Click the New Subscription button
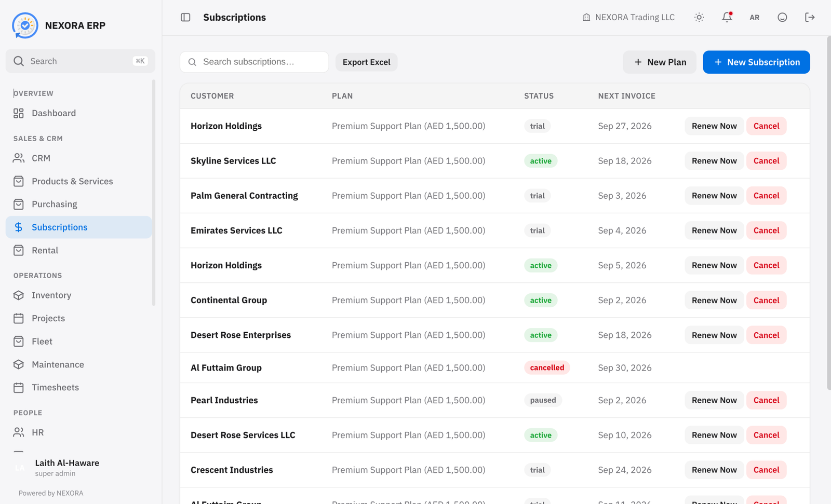 coord(756,62)
